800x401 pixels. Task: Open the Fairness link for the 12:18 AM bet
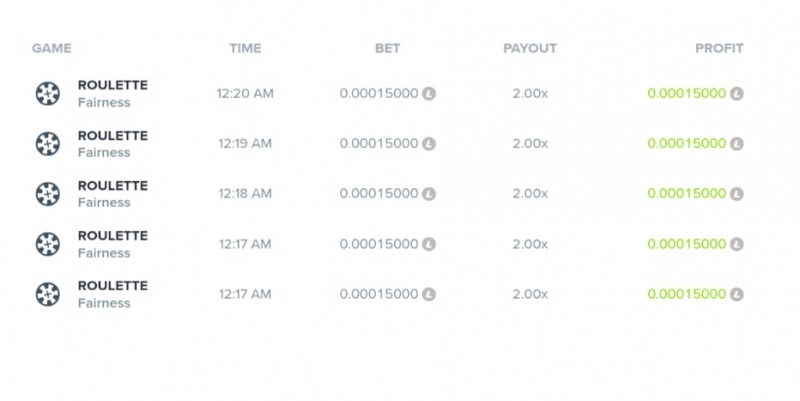pos(104,203)
